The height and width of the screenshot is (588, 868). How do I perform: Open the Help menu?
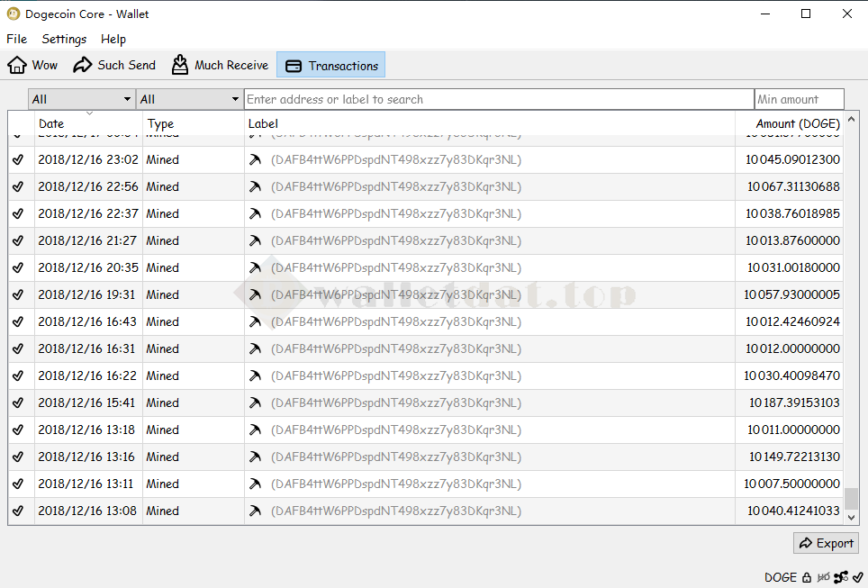pyautogui.click(x=113, y=39)
